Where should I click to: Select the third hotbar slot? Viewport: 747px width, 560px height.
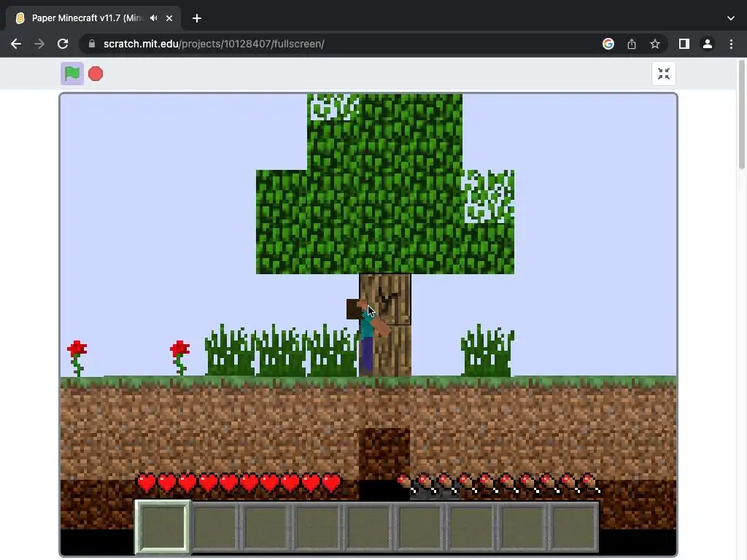pyautogui.click(x=266, y=526)
